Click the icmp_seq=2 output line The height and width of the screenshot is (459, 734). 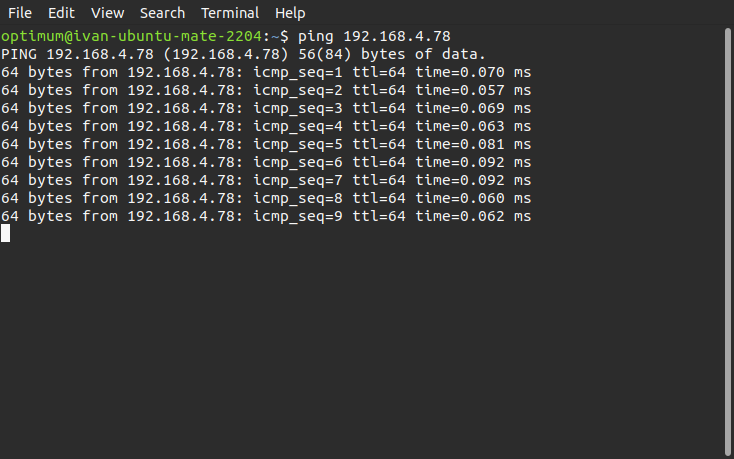pyautogui.click(x=266, y=90)
